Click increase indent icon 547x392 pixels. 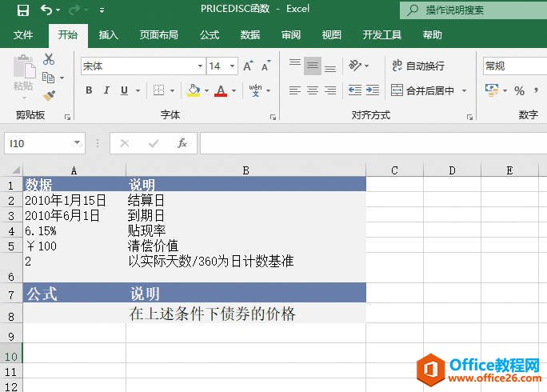[373, 90]
